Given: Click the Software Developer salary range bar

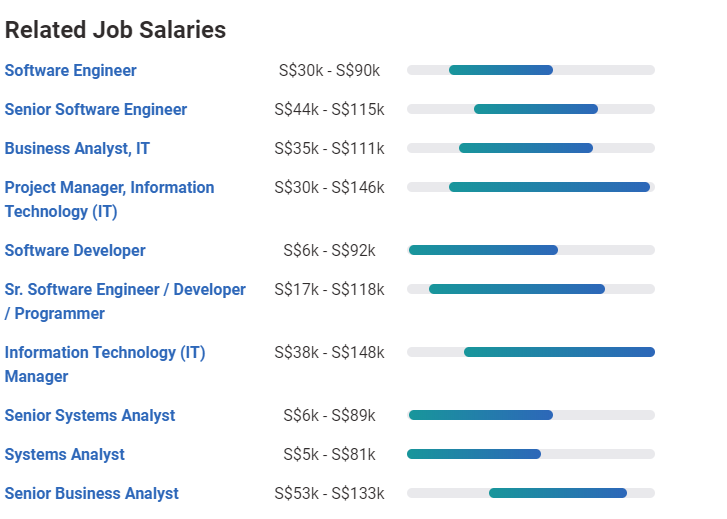Looking at the screenshot, I should pos(483,250).
